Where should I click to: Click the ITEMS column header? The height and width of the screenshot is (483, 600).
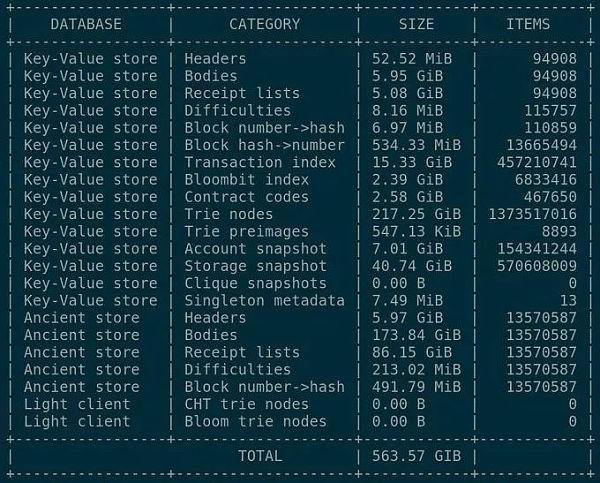[x=528, y=24]
